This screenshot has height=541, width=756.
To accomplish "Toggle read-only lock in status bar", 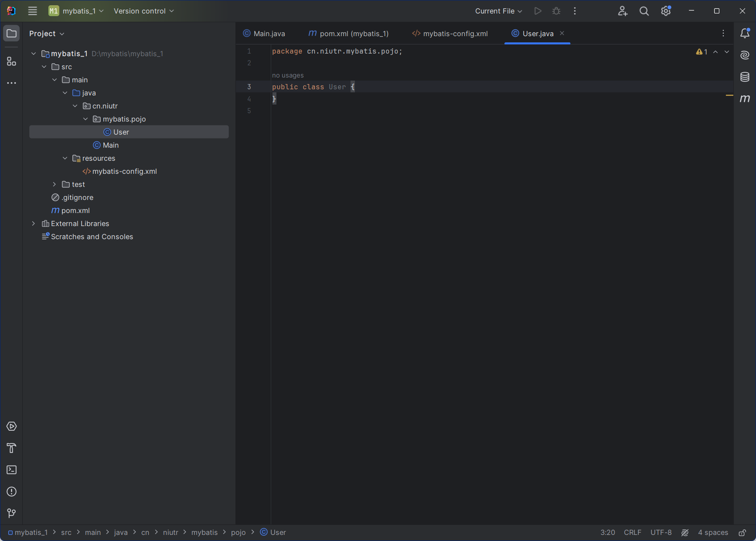I will coord(742,533).
